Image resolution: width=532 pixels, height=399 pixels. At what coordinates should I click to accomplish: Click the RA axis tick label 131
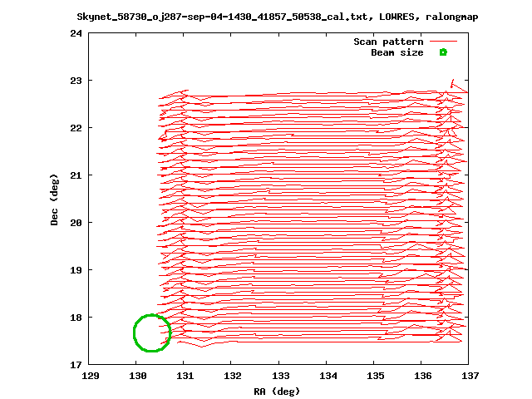[x=185, y=376]
